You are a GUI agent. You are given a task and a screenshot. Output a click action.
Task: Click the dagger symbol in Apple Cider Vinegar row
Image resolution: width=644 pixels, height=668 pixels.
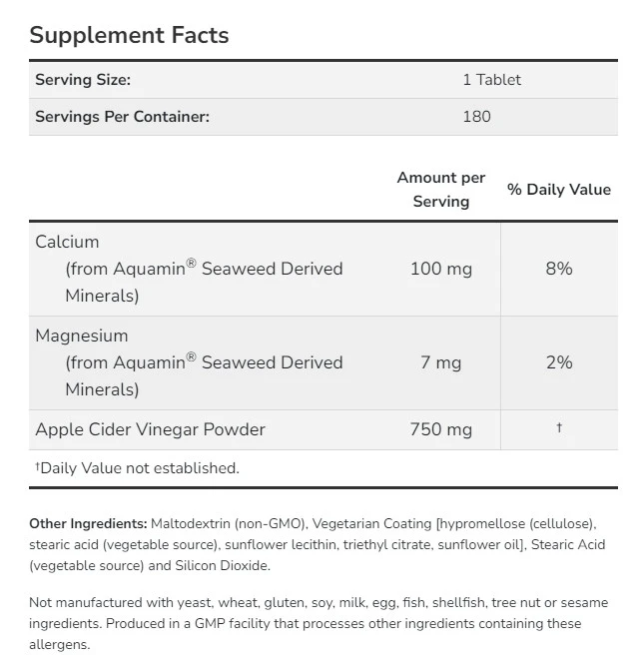[x=559, y=428]
